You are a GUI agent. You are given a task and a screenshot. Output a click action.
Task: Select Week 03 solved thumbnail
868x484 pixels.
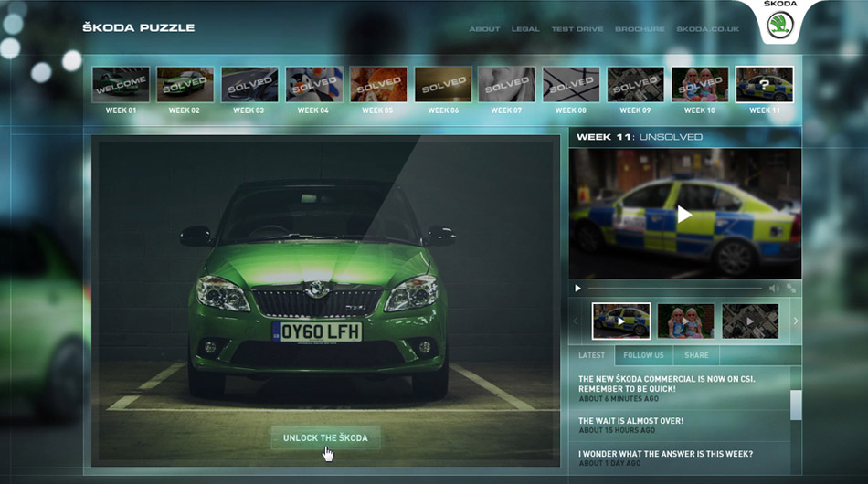tap(249, 85)
